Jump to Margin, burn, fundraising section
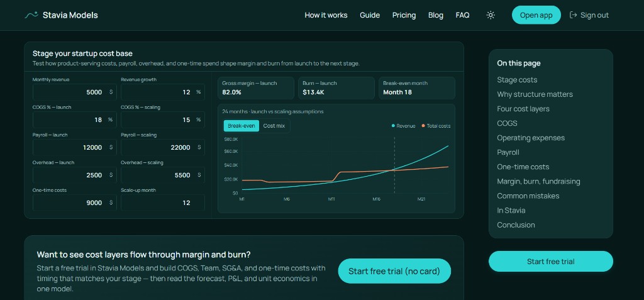Viewport: 644px width, 300px height. (x=538, y=181)
